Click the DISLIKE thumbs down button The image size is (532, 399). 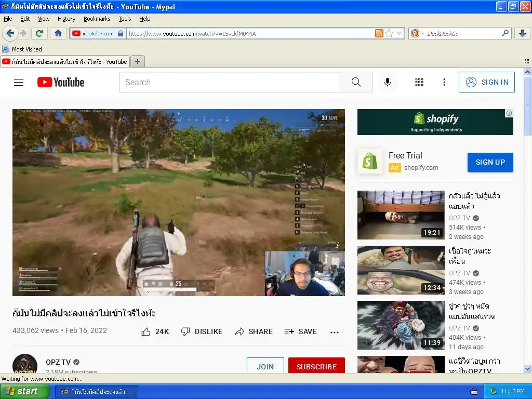pyautogui.click(x=202, y=331)
